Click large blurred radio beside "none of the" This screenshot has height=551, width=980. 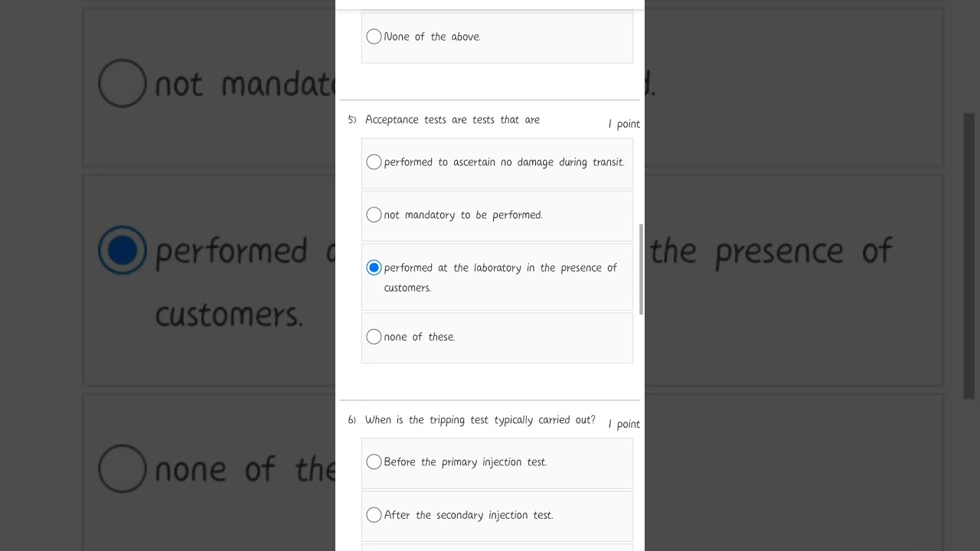pos(122,468)
